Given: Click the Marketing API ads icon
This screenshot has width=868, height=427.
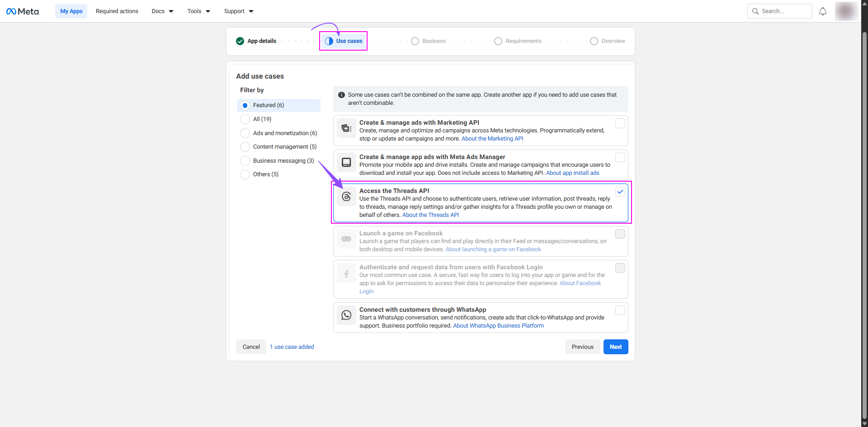Looking at the screenshot, I should (346, 128).
